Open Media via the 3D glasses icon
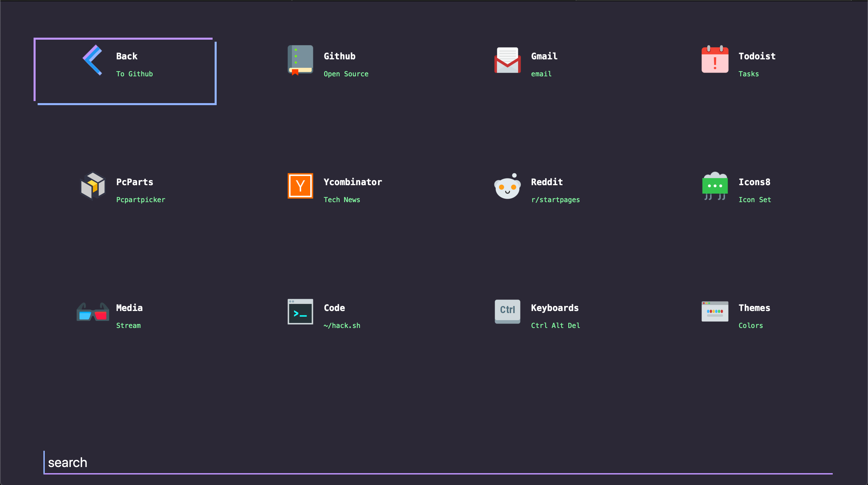Screen dimensions: 868x485 [x=92, y=312]
